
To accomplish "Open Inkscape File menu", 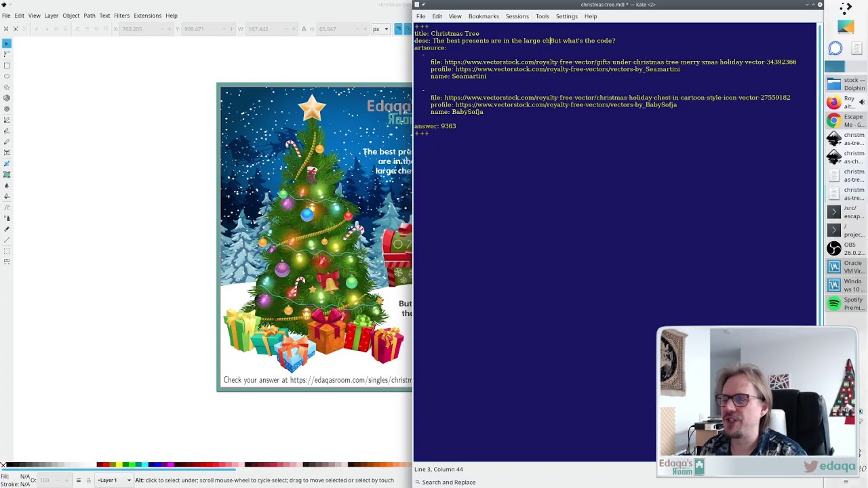I will pyautogui.click(x=5, y=16).
